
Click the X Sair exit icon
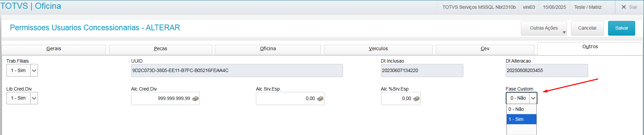624,7
